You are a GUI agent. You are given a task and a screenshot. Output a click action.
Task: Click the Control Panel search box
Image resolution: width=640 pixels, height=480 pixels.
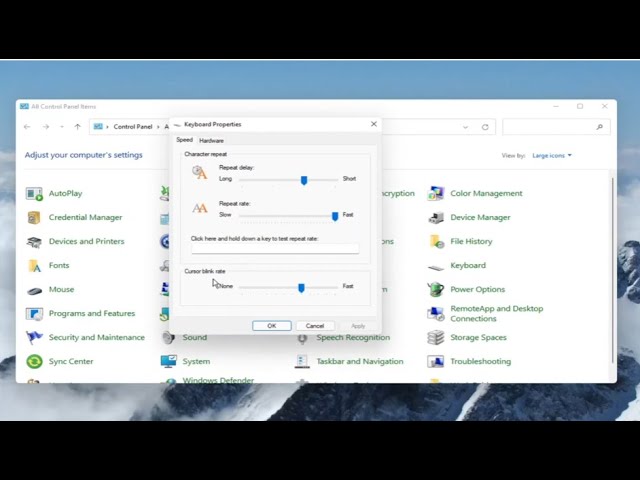click(556, 127)
